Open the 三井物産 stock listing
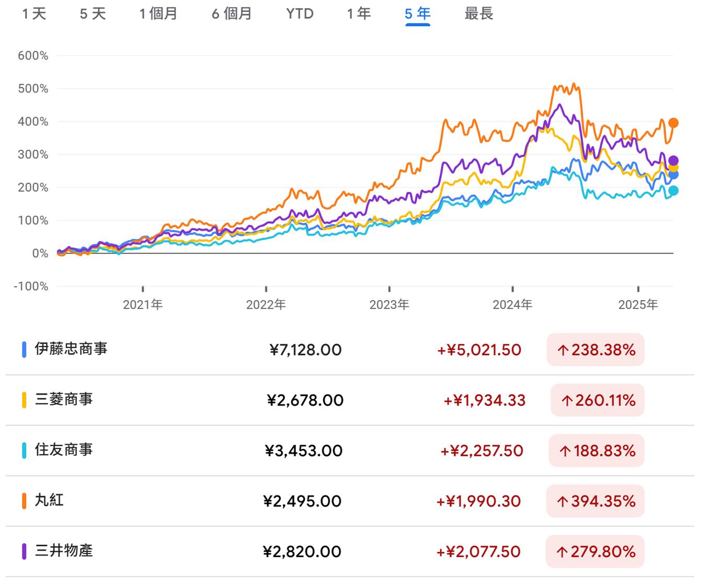Image resolution: width=708 pixels, height=588 pixels. pyautogui.click(x=64, y=551)
